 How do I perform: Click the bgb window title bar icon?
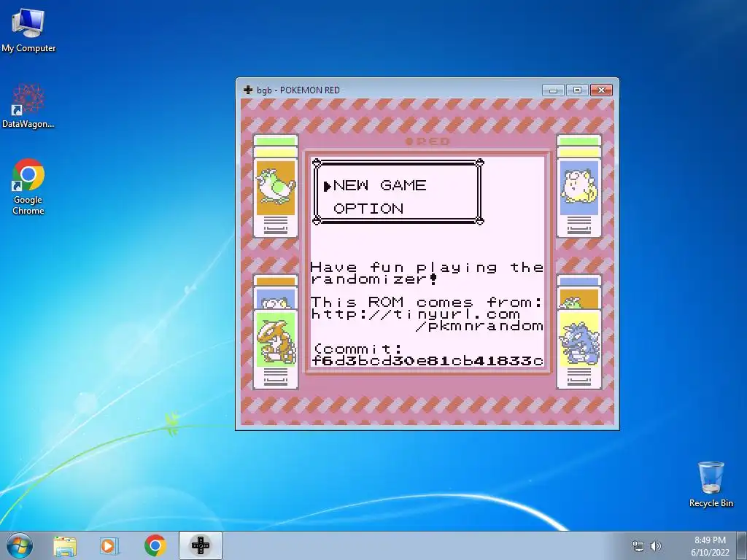tap(248, 90)
